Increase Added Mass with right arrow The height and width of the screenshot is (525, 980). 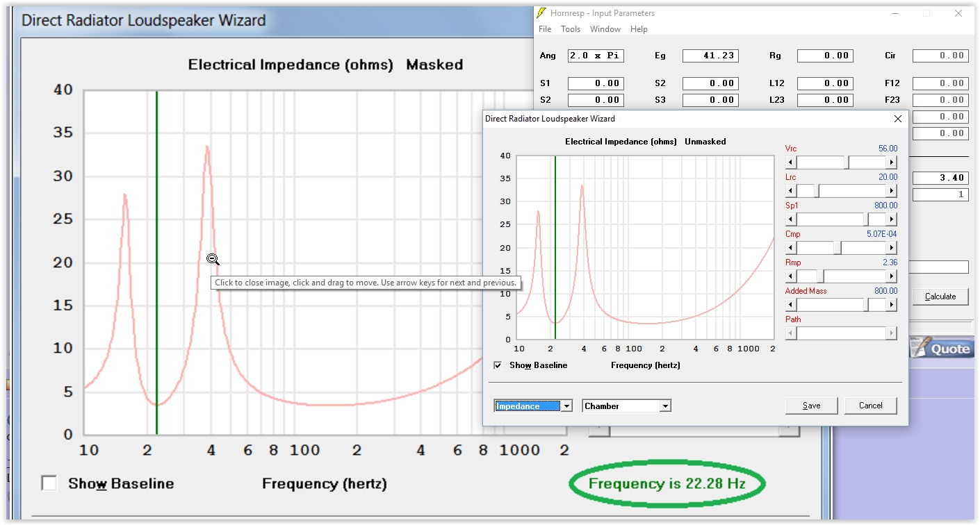[892, 305]
